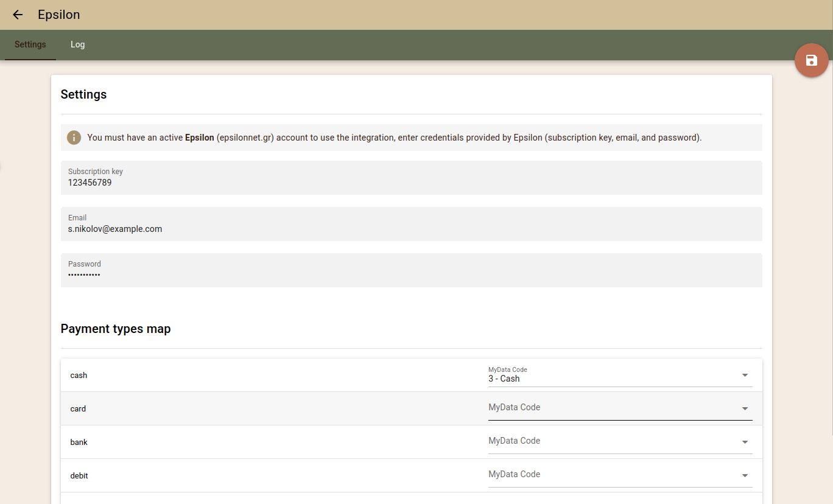Viewport: 833px width, 504px height.
Task: Click the 'cash' payment type label
Action: pyautogui.click(x=79, y=375)
